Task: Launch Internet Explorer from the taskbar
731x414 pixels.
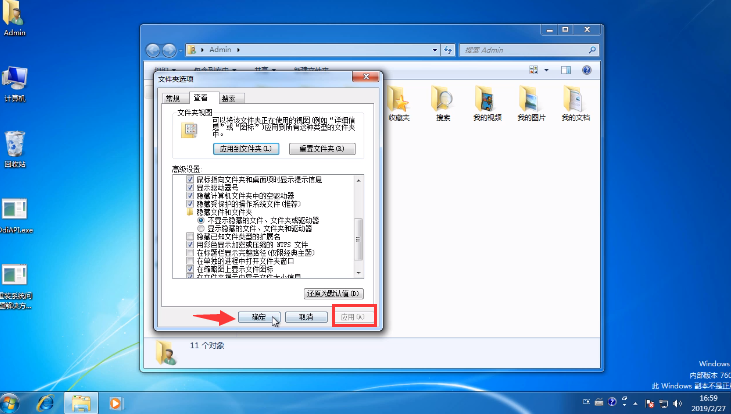Action: click(45, 403)
